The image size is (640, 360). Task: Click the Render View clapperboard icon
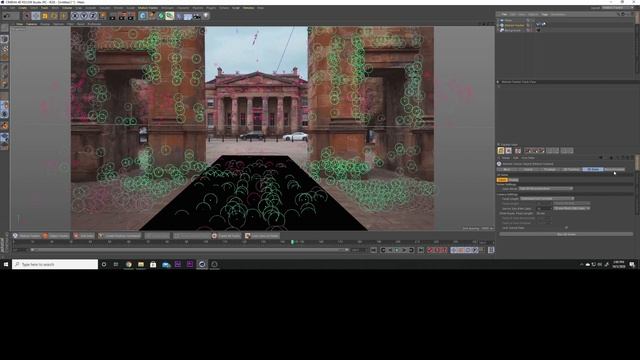pyautogui.click(x=112, y=16)
